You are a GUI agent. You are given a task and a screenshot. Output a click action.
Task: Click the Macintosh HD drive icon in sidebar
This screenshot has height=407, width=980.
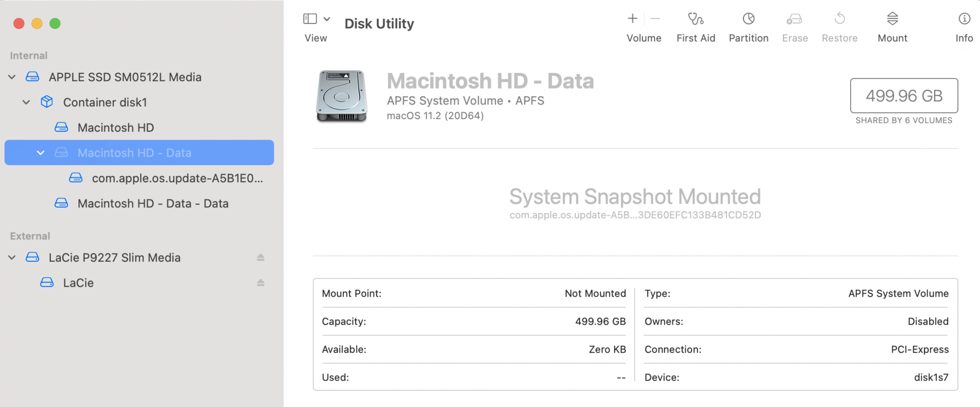(x=61, y=127)
